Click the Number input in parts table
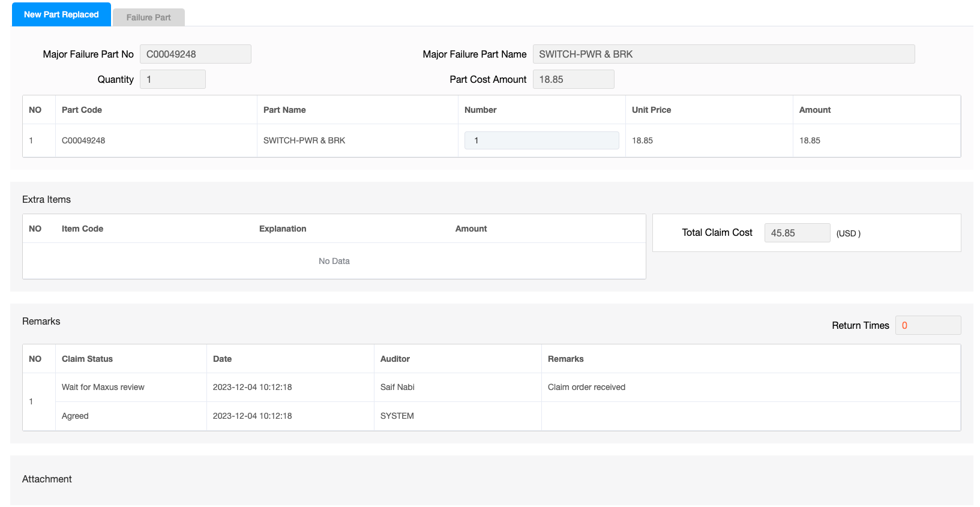The image size is (980, 507). [x=541, y=140]
